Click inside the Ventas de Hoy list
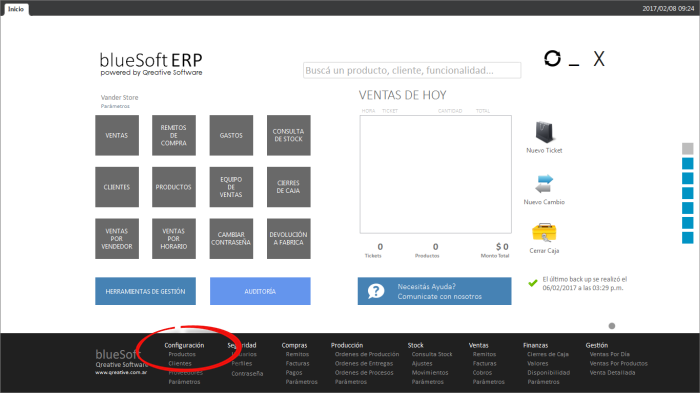 [436, 174]
